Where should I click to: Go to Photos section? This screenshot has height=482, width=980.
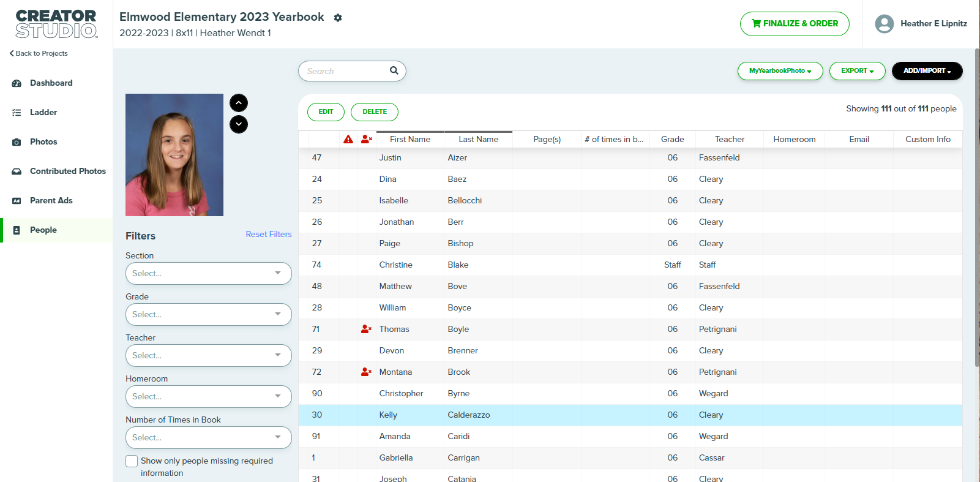[x=43, y=141]
